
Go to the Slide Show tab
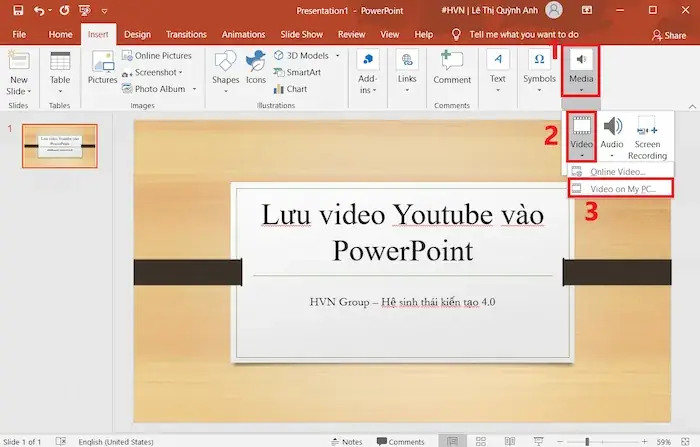[x=301, y=34]
